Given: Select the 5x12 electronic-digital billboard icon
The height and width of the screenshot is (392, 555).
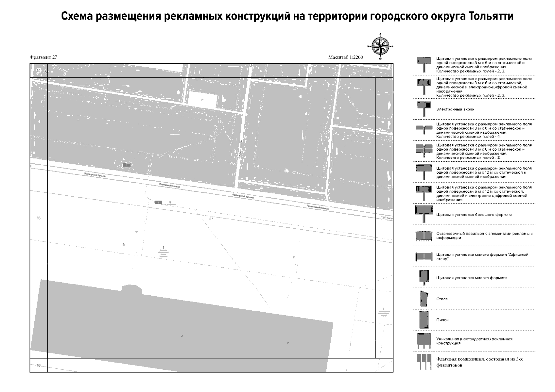Looking at the screenshot, I should point(423,189).
